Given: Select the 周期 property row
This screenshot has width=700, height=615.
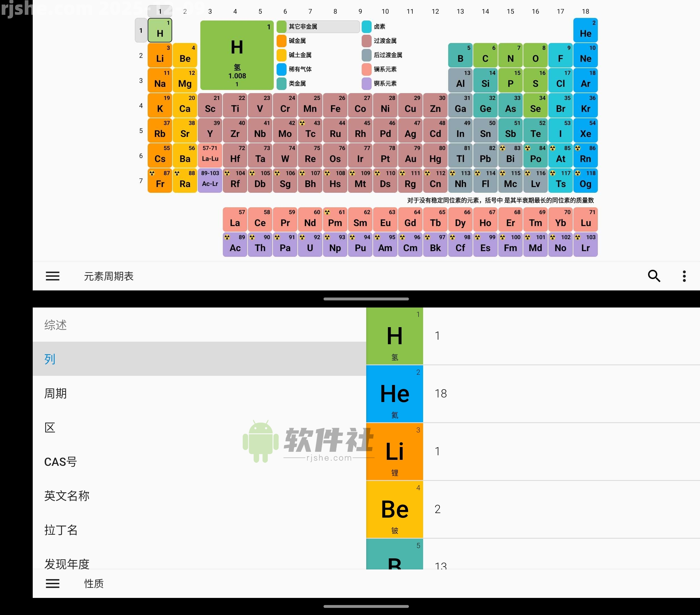Looking at the screenshot, I should pyautogui.click(x=56, y=393).
